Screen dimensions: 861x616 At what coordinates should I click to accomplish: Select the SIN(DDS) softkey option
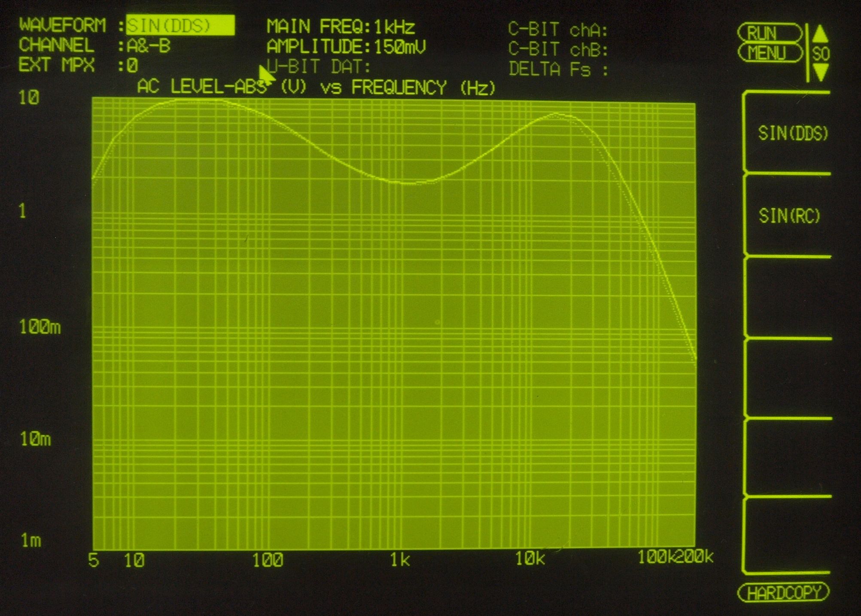point(792,134)
